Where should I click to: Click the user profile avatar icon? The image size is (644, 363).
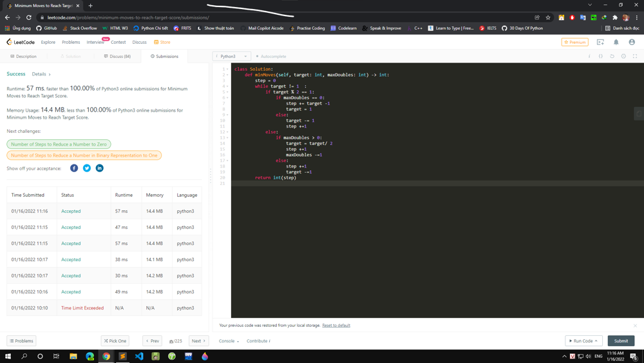(x=632, y=42)
